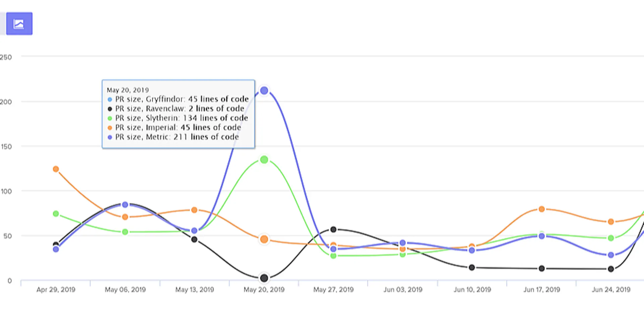Select the purple Metric point on Jun 24
644x322 pixels.
(x=611, y=255)
